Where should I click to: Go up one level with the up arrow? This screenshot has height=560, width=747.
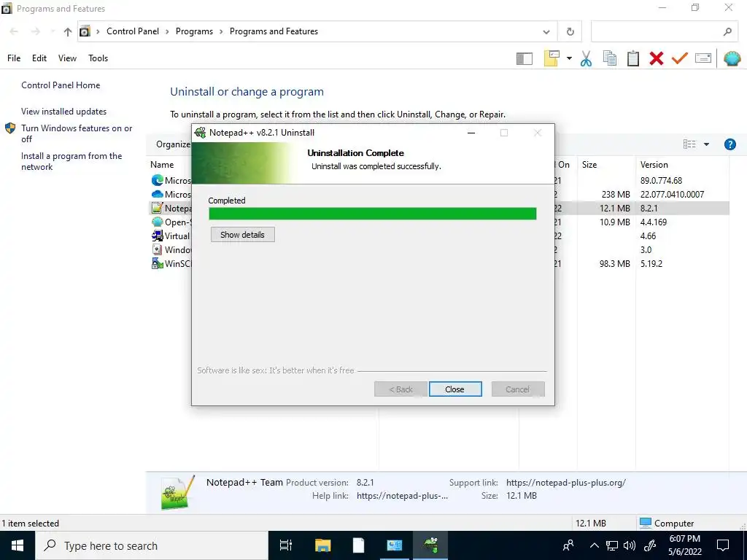(68, 32)
